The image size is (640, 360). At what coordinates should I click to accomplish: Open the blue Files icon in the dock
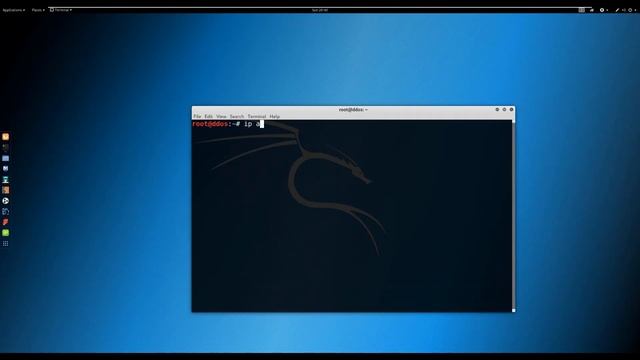5,158
